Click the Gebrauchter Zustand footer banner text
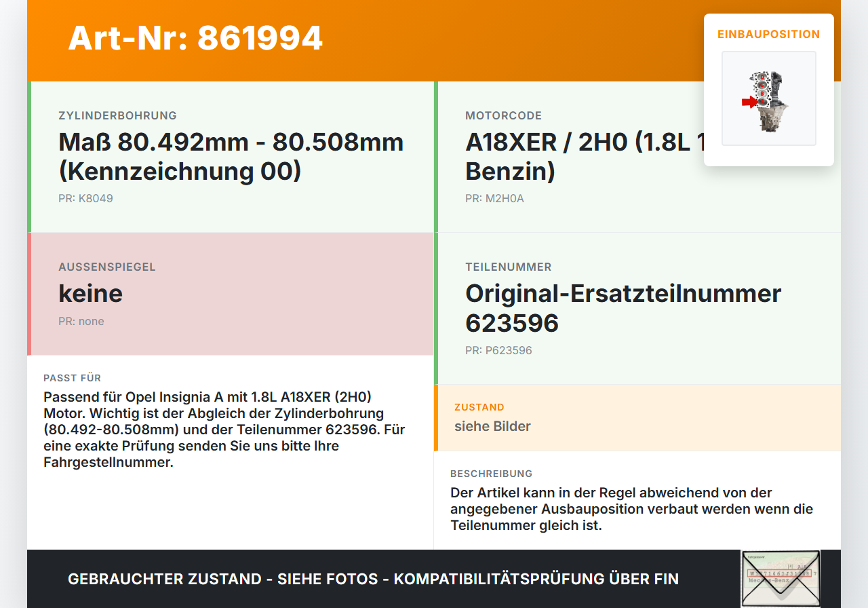Image resolution: width=868 pixels, height=608 pixels. point(373,579)
